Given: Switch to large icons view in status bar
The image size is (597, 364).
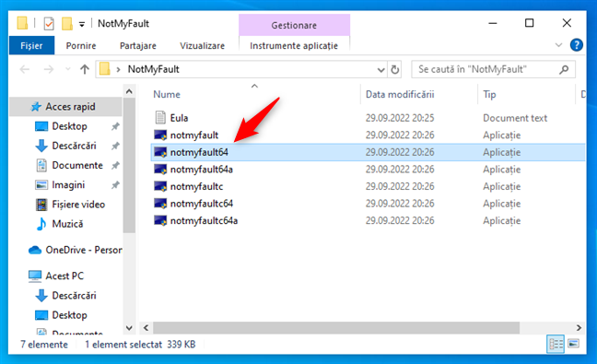Looking at the screenshot, I should pos(573,344).
